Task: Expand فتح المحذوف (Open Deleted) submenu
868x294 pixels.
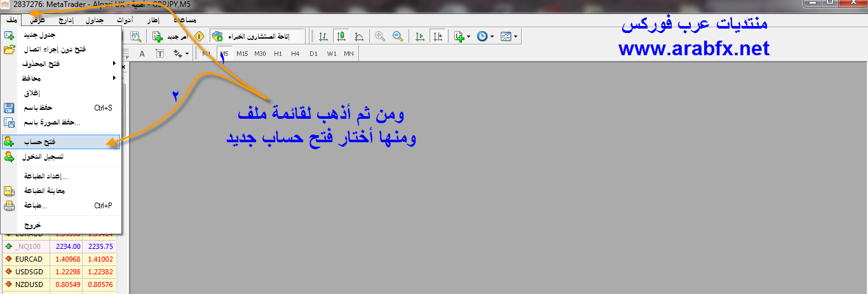Action: point(60,63)
